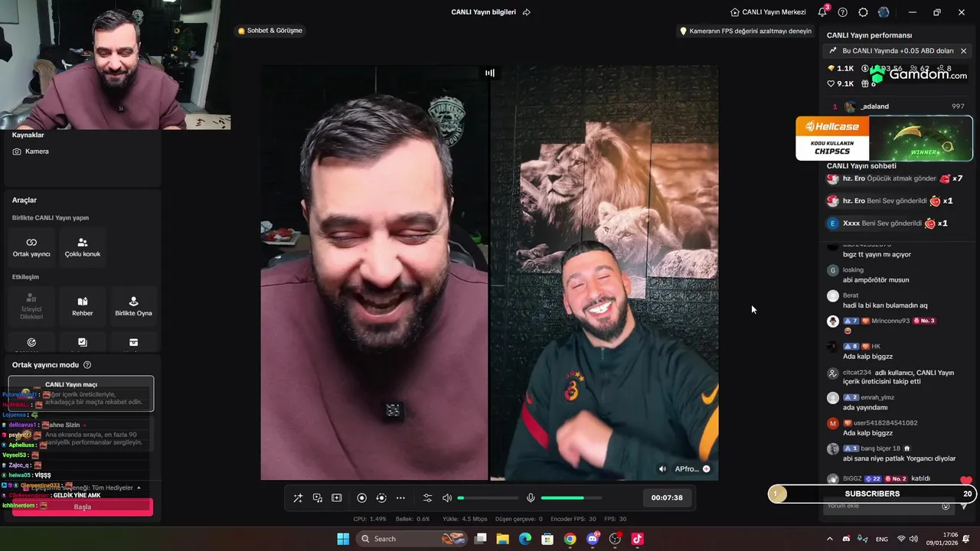Open help for Ortak yayıncı modu

[87, 365]
